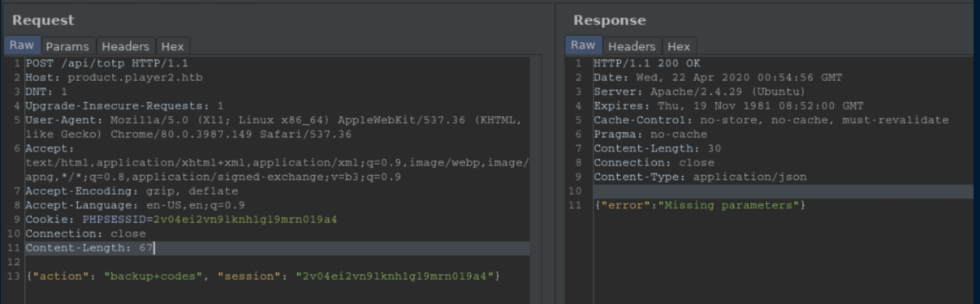Switch to Response Headers tab
The image size is (980, 304).
pyautogui.click(x=631, y=46)
